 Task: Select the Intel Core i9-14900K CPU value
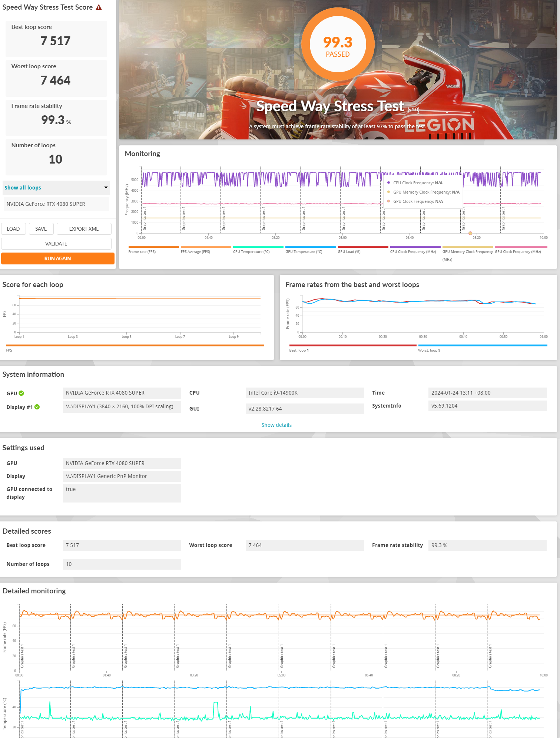coord(305,393)
